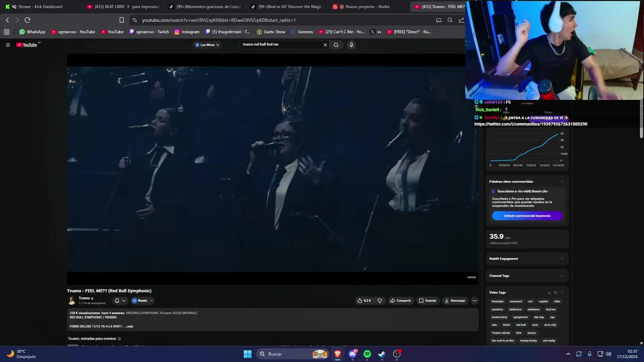Screen dimensions: 644x362
Task: Open Steam from the taskbar
Action: pyautogui.click(x=382, y=354)
